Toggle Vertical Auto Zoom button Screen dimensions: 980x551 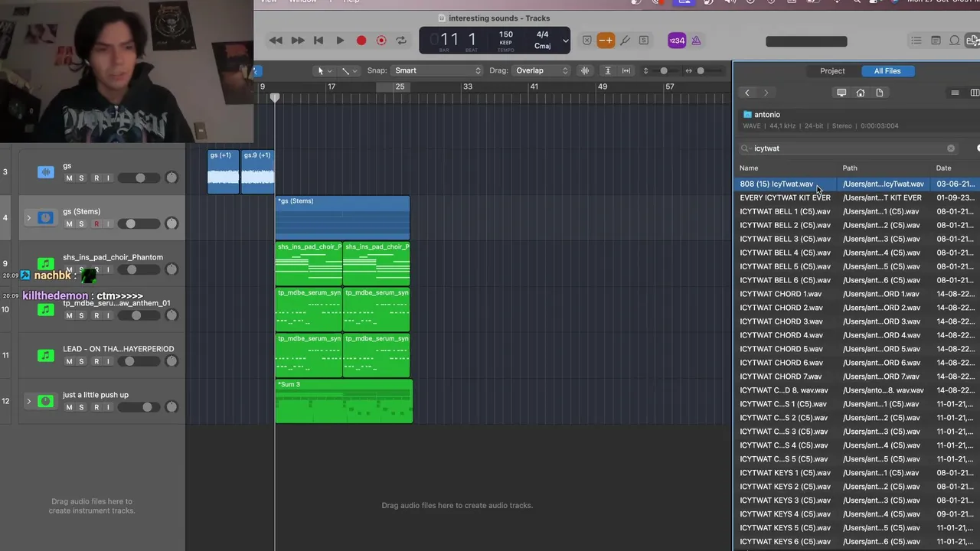tap(608, 70)
